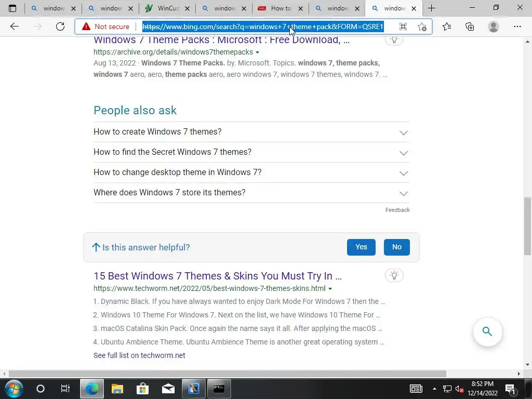Click the taskbar clock showing 8:52 PM
This screenshot has width=532, height=399.
[x=483, y=389]
